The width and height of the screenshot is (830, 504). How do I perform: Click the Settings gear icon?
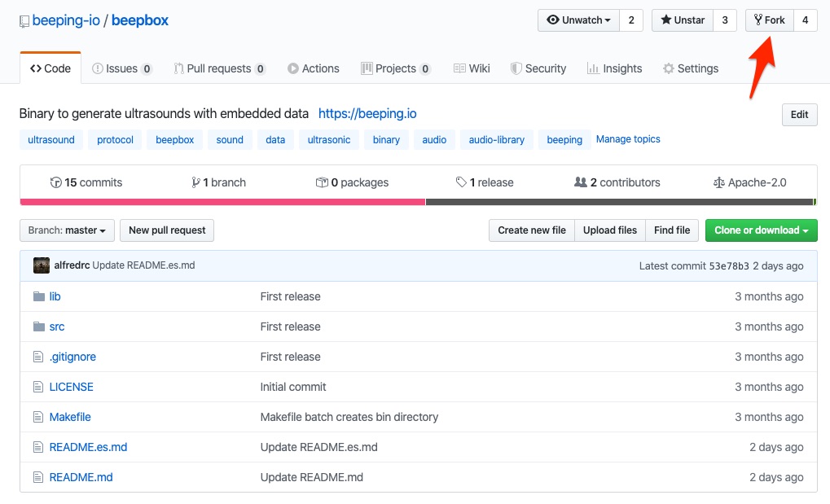[x=669, y=69]
